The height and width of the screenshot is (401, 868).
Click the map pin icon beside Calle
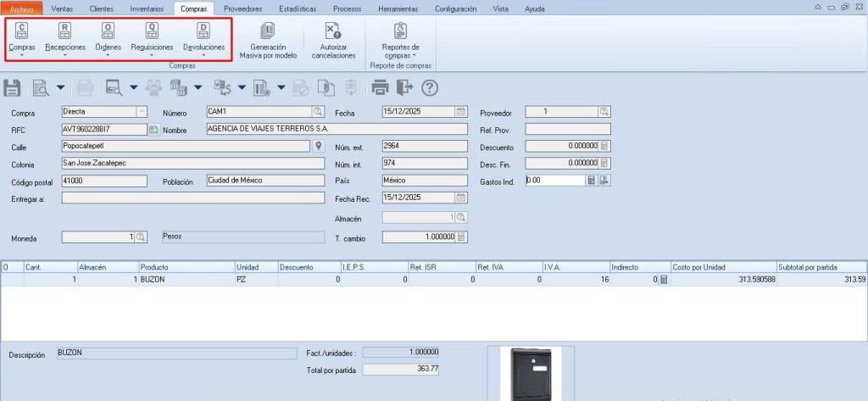[x=319, y=146]
